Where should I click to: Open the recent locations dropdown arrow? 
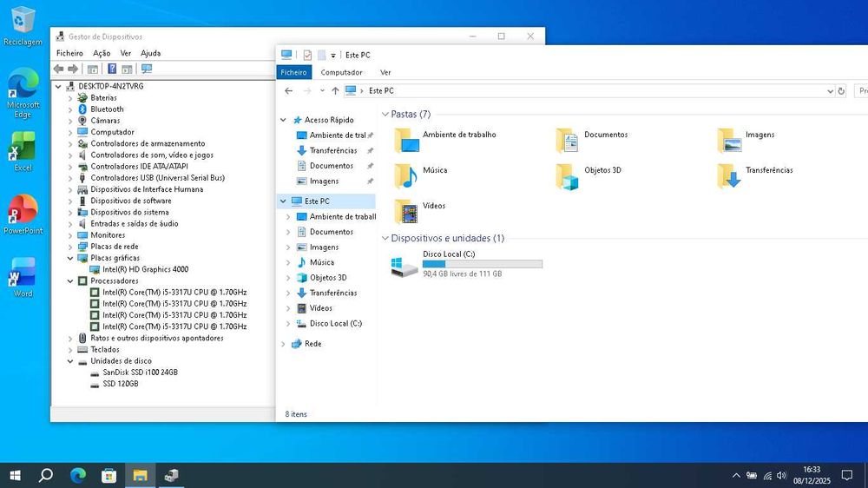[322, 91]
